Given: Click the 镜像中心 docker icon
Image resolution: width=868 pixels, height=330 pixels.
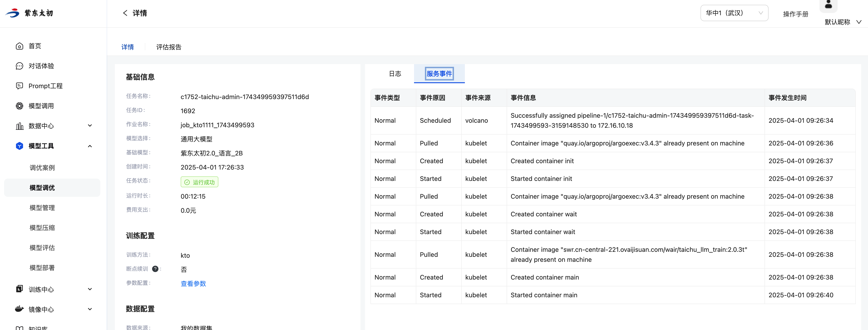Looking at the screenshot, I should click(20, 309).
